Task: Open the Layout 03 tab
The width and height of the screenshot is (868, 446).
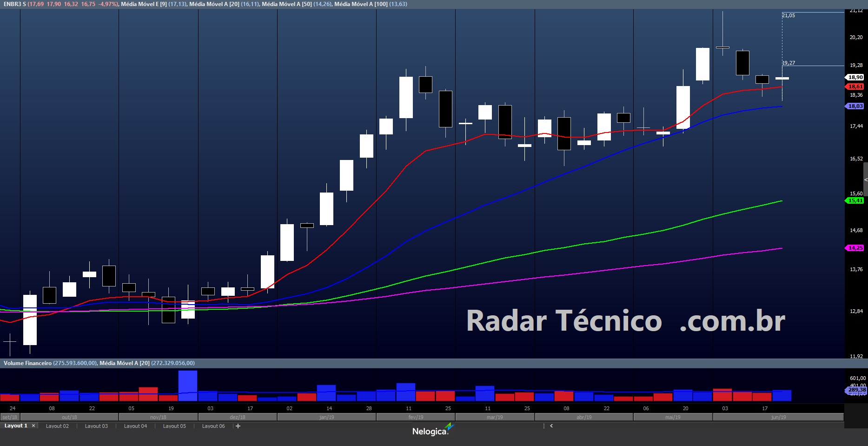Action: (96, 426)
